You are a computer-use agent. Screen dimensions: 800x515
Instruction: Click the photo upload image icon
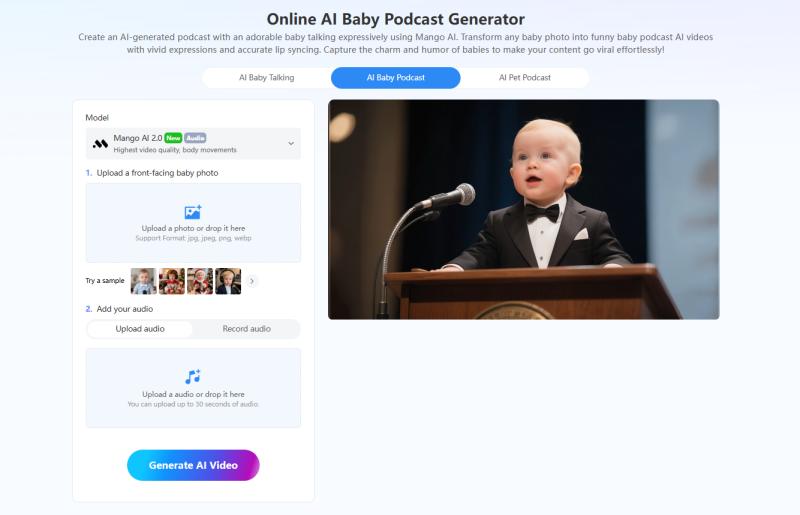click(x=193, y=212)
